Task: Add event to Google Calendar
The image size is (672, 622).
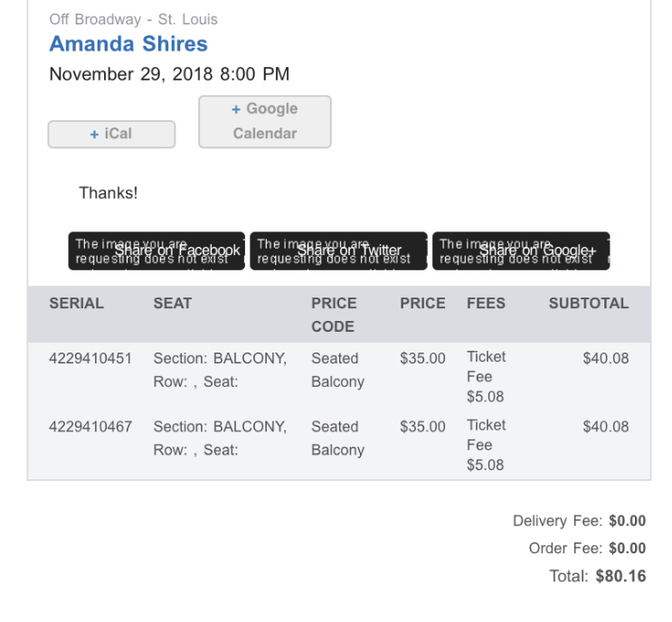Action: (265, 121)
